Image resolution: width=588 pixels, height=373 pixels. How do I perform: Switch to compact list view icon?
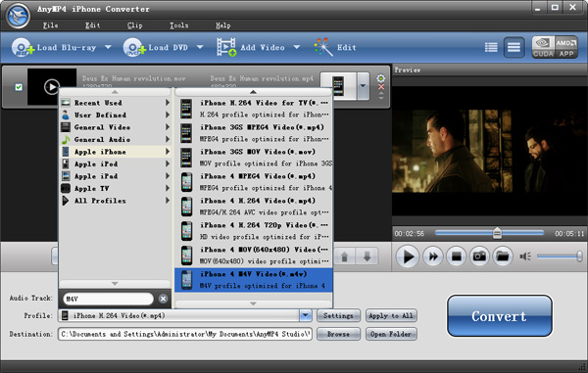[x=514, y=47]
